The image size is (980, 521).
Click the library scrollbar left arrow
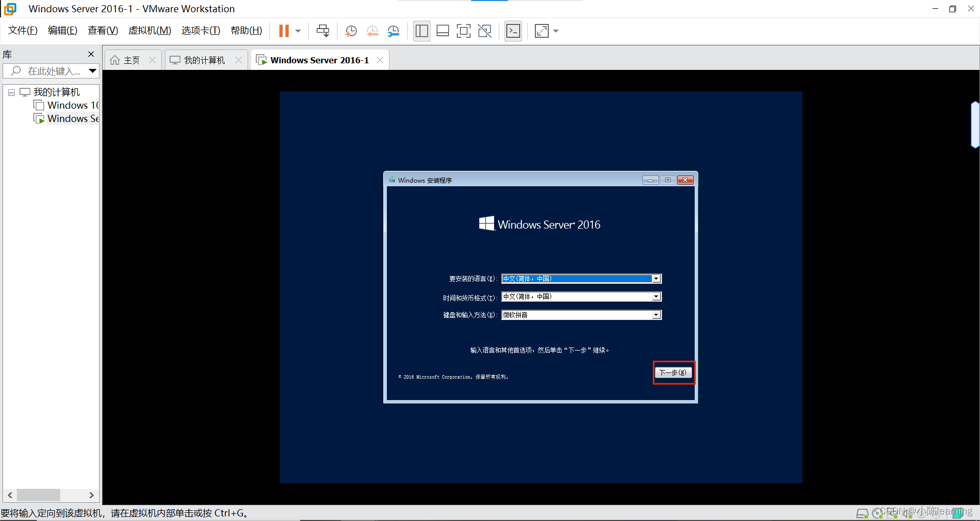(10, 495)
